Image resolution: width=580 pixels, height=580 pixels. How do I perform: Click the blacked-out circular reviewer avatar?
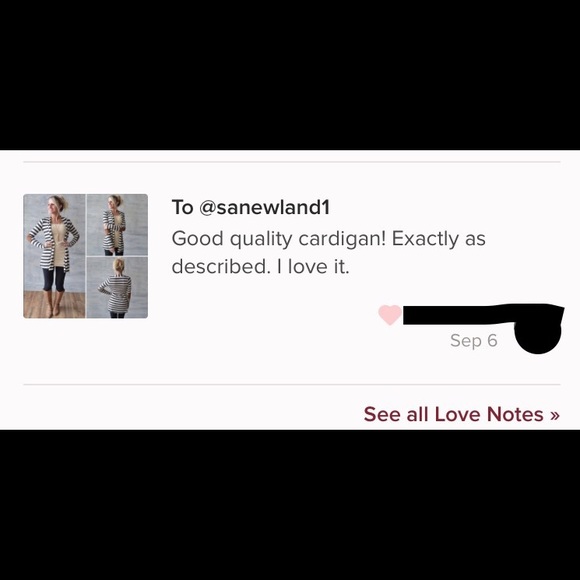pos(537,333)
